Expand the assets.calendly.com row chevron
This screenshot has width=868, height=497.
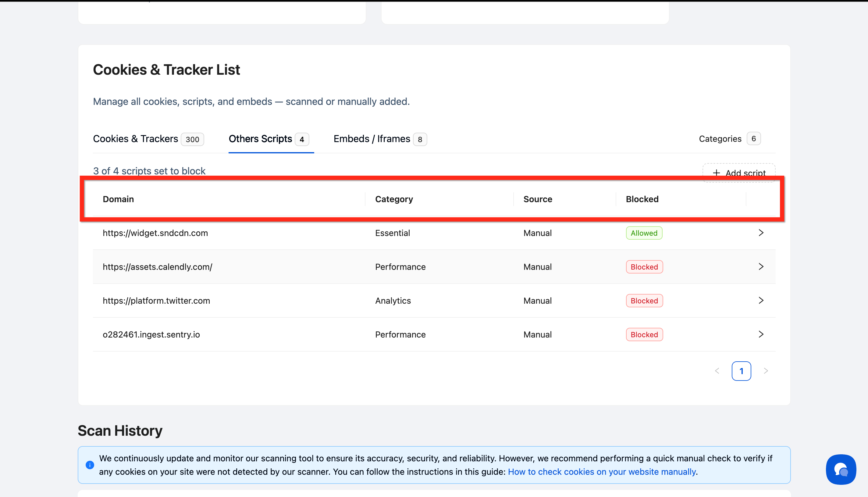coord(761,266)
